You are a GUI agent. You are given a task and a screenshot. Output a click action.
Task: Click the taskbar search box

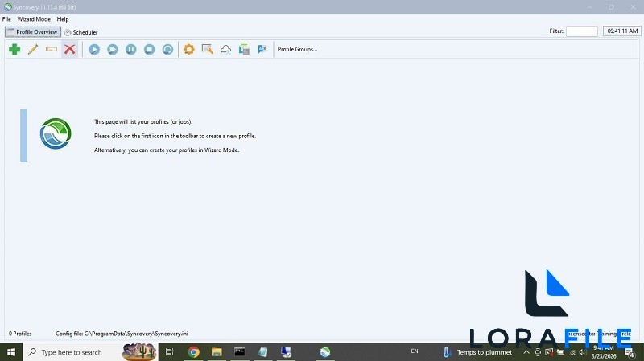[90, 352]
